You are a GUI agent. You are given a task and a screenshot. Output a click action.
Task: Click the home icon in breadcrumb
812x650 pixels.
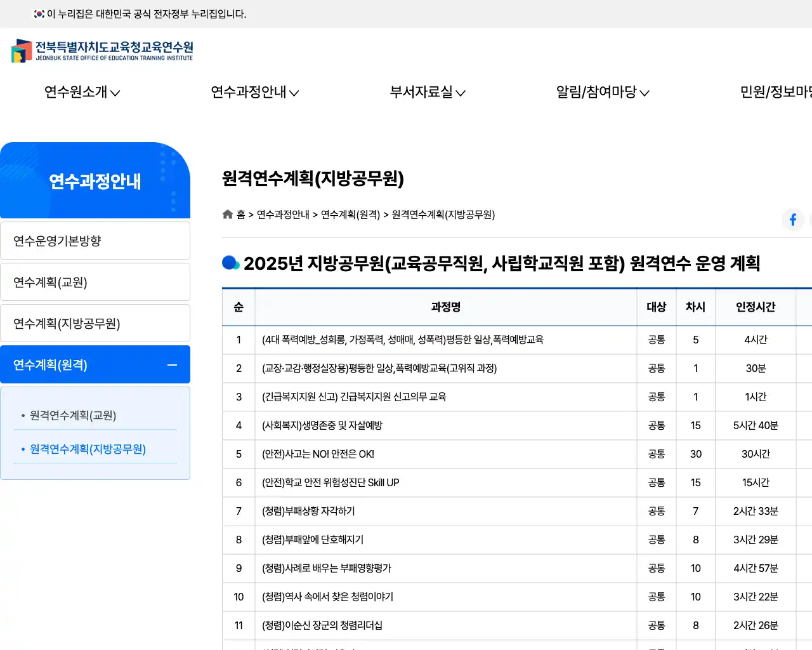(x=228, y=215)
